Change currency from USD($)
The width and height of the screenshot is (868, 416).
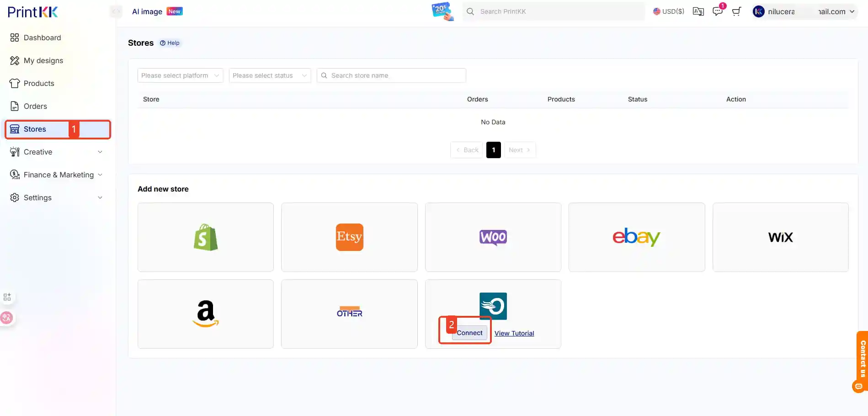coord(669,11)
